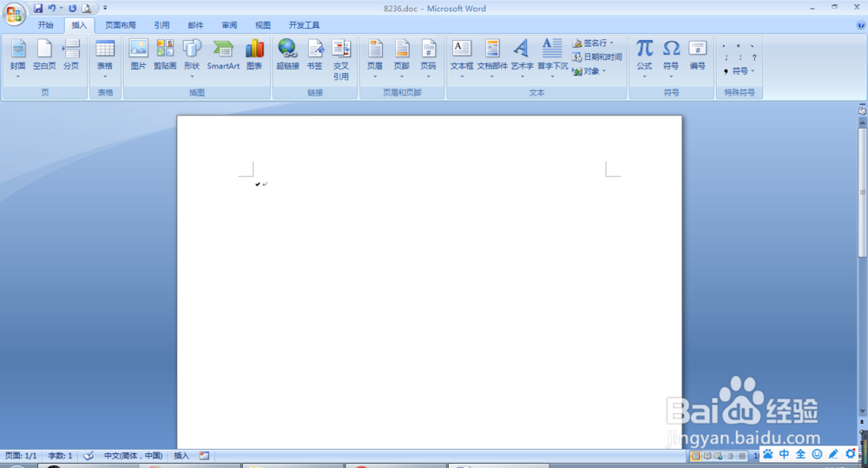Open print preview from quick access toolbar
This screenshot has height=468, width=868.
[86, 9]
